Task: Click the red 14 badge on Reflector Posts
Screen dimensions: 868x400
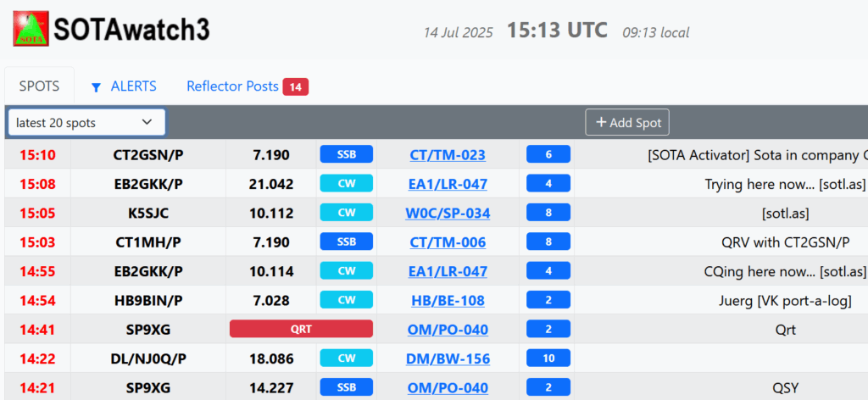Action: click(295, 86)
